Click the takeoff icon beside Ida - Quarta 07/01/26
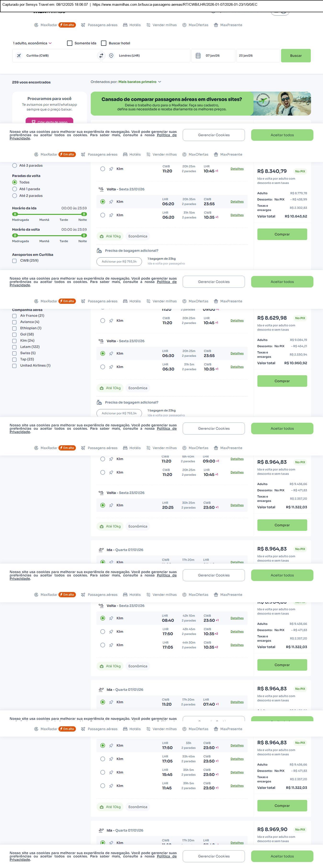323x868 pixels. click(x=101, y=550)
